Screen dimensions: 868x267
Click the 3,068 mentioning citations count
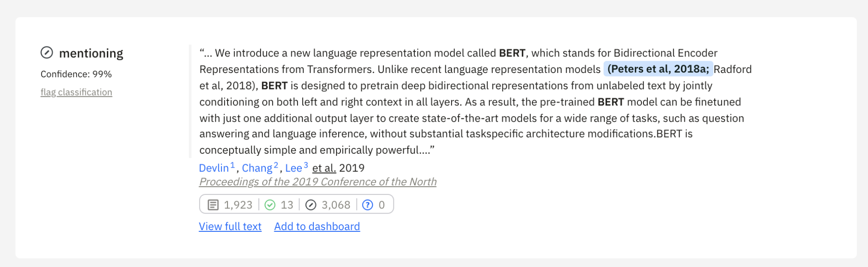click(336, 205)
